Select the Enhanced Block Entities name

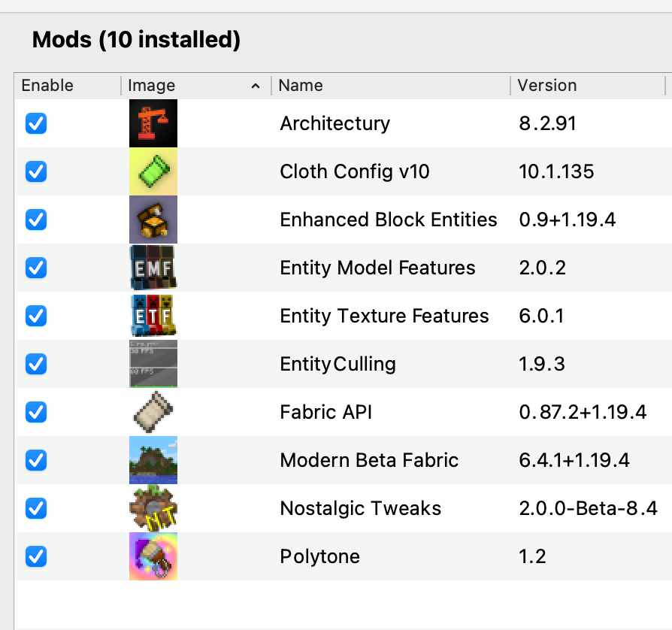(389, 220)
